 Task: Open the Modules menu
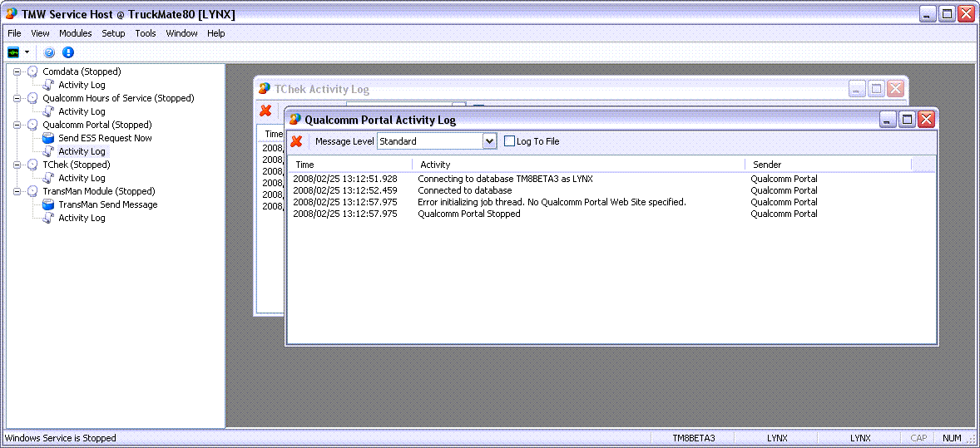click(75, 33)
